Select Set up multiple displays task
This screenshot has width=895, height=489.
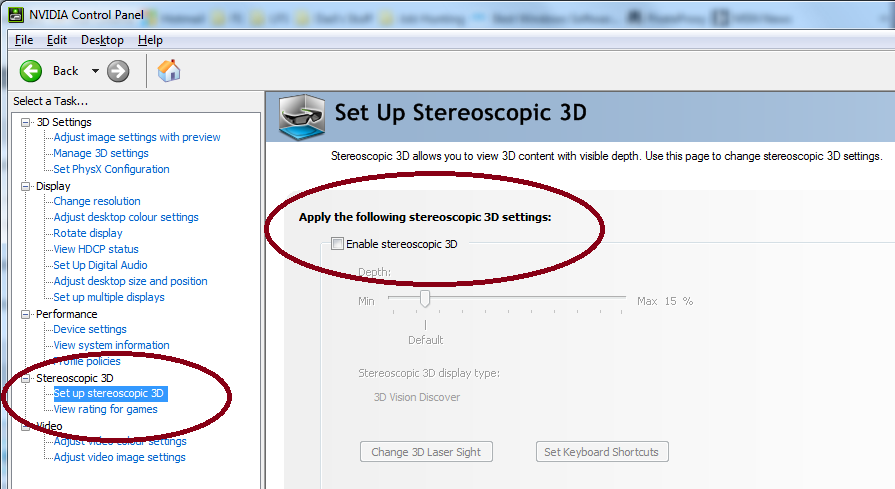coord(108,297)
